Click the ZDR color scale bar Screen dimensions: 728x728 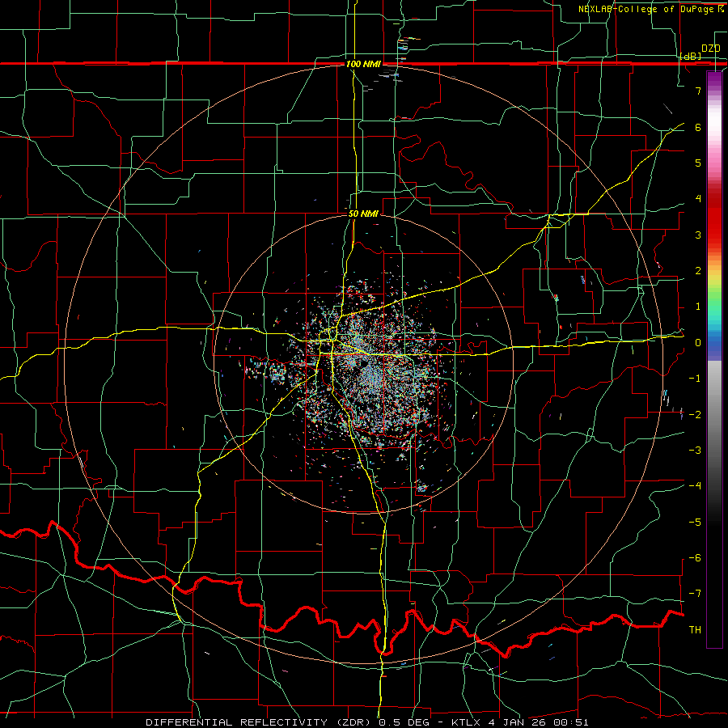coord(714,359)
